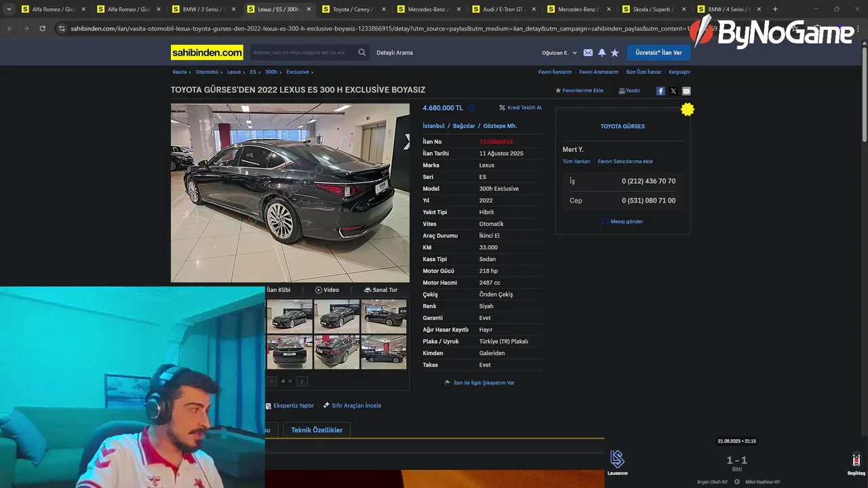This screenshot has width=868, height=488.
Task: Share listing on X
Action: [673, 91]
